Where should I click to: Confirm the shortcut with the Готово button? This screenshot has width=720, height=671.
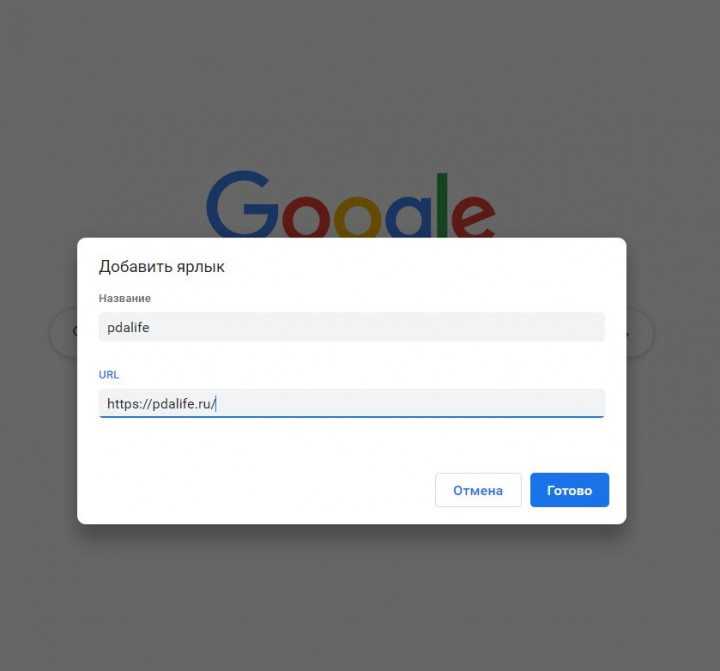569,490
